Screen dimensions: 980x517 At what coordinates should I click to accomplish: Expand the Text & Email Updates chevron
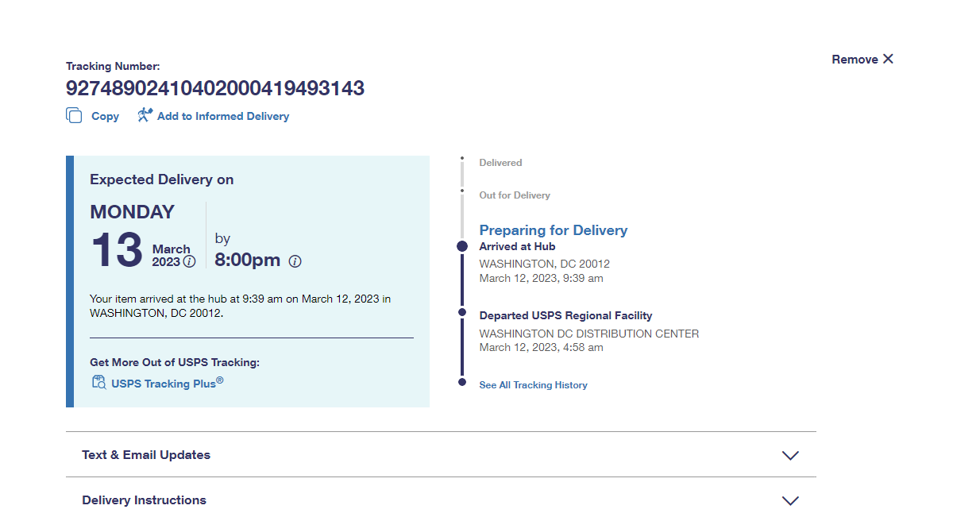click(x=789, y=456)
